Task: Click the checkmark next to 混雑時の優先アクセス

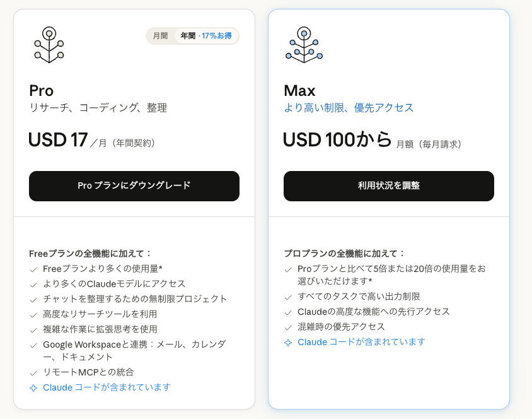Action: tap(288, 328)
